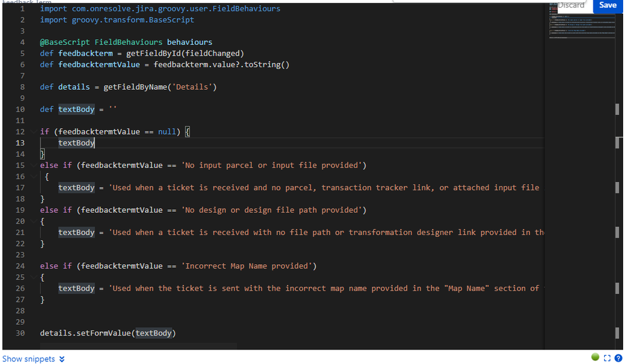The width and height of the screenshot is (632, 364).
Task: Click the fullscreen editor expand icon
Action: point(608,358)
